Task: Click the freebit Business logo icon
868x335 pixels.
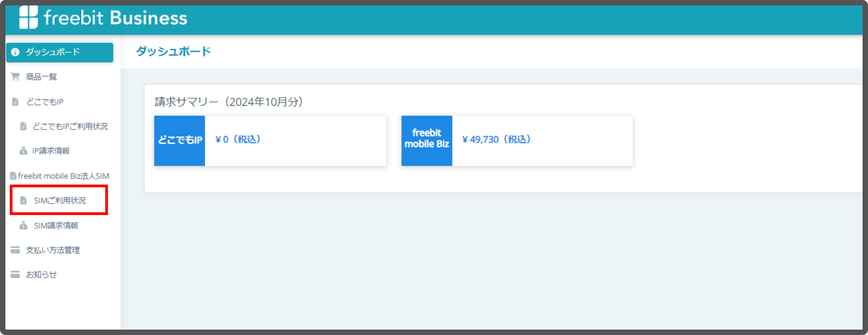Action: pos(28,17)
